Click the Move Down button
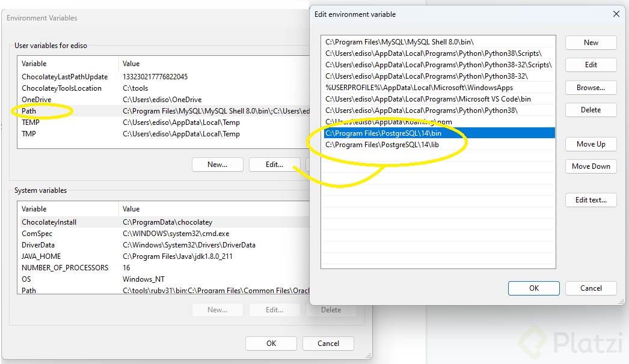The image size is (629, 364). point(591,166)
